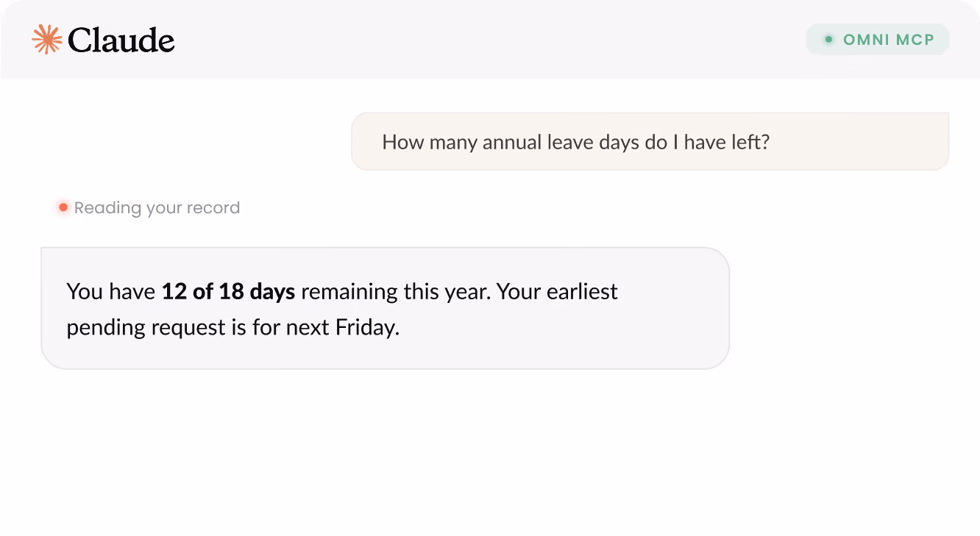Select the user message about annual leave days
Viewport: 980px width, 536px height.
(650, 141)
